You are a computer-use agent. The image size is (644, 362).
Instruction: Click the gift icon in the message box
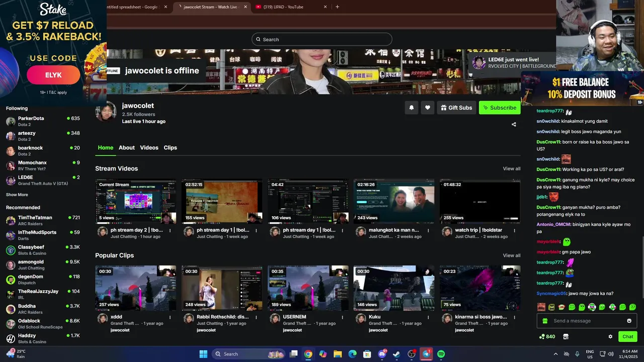(545, 321)
